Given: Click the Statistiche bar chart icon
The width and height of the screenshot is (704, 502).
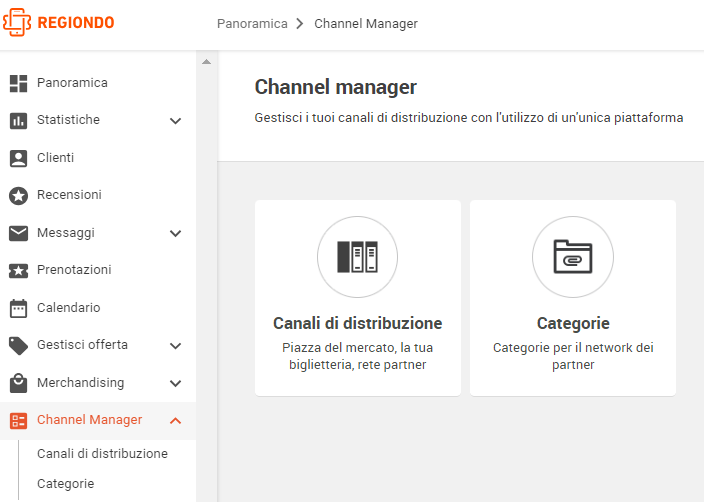Looking at the screenshot, I should pos(18,120).
